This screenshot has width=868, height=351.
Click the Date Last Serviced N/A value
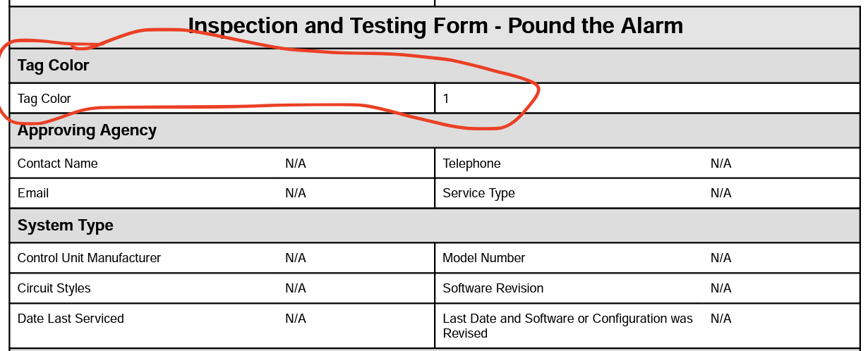point(296,319)
